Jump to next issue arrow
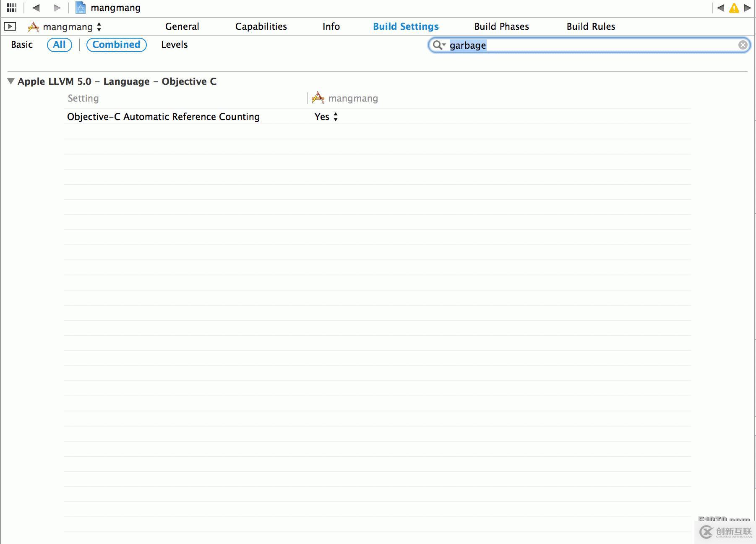The width and height of the screenshot is (756, 544). point(748,8)
